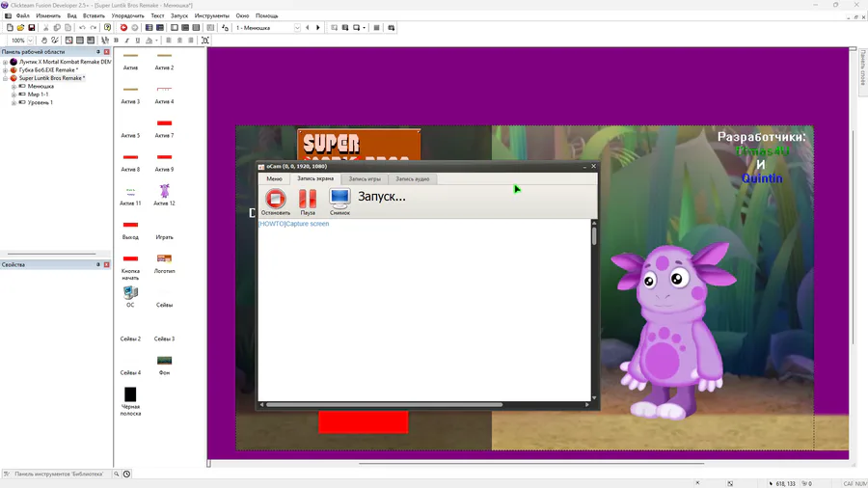Open the help contents question icon
This screenshot has width=868, height=488.
click(x=107, y=28)
